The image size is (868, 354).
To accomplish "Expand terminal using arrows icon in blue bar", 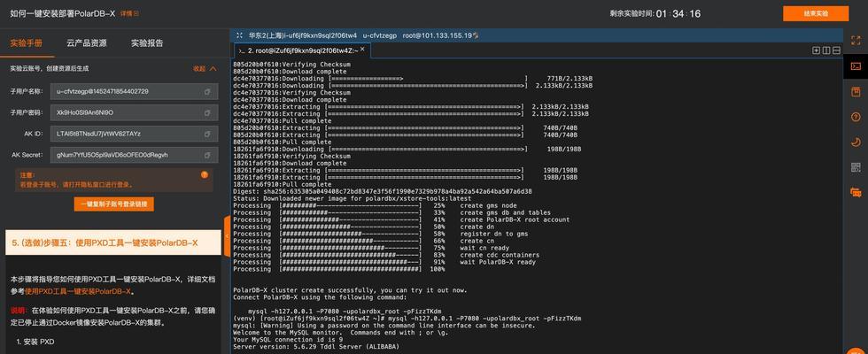I will (x=239, y=35).
